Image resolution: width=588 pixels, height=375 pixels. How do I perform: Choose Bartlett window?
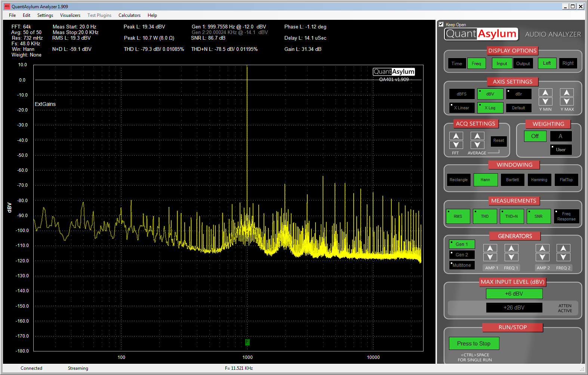click(512, 180)
